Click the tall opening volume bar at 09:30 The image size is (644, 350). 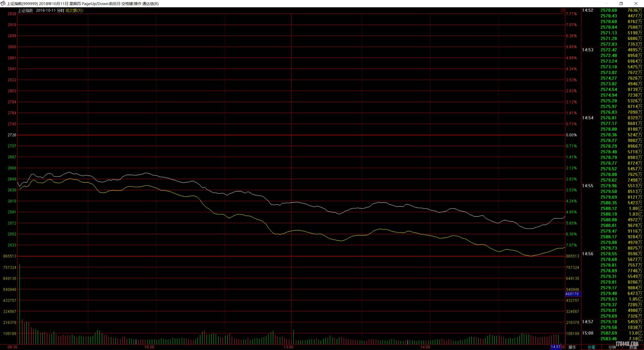tap(20, 304)
